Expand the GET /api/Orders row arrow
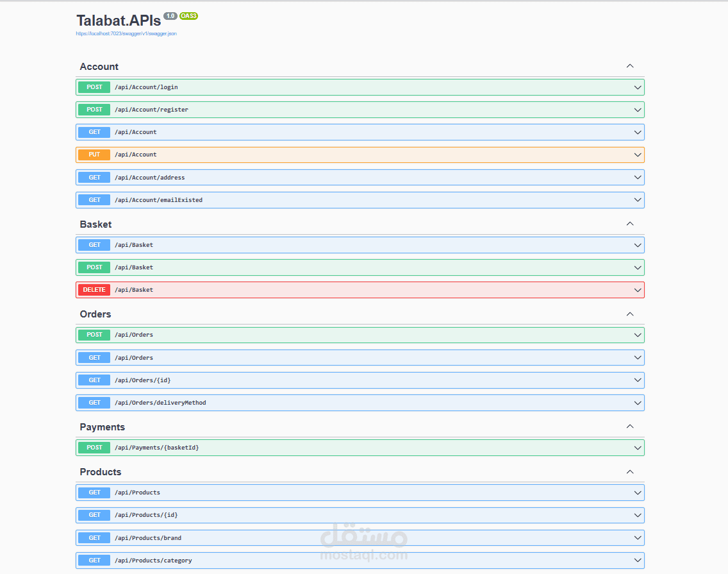The width and height of the screenshot is (728, 574). (638, 357)
